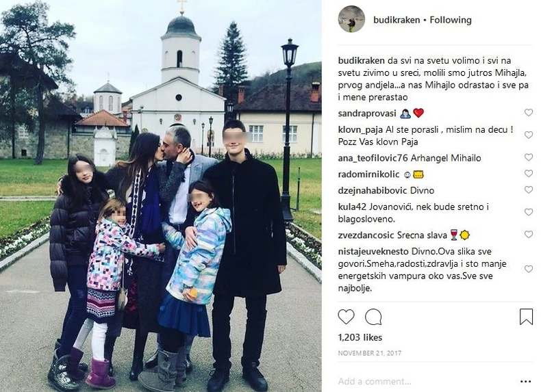
Task: Like radomirnikolic's comment heart
Action: click(x=529, y=173)
